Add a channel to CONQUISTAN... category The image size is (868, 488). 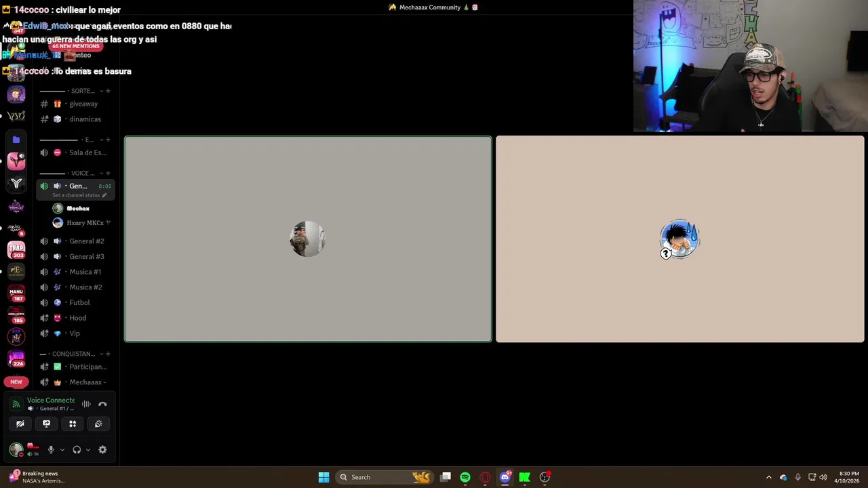(108, 354)
